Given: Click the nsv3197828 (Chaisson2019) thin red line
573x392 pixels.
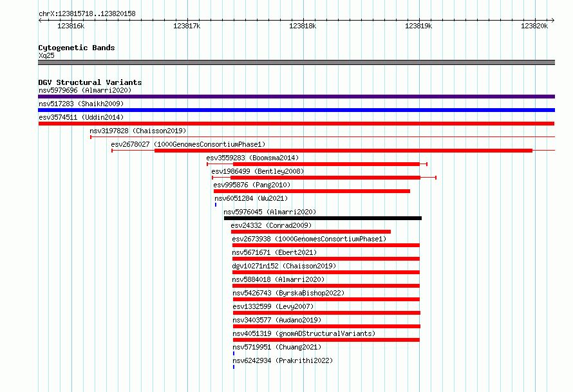Looking at the screenshot, I should [323, 137].
